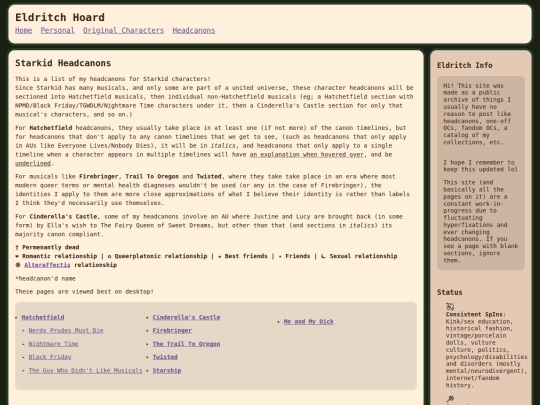Click the '*headcanon'd name' note
The height and width of the screenshot is (405, 540).
45,279
